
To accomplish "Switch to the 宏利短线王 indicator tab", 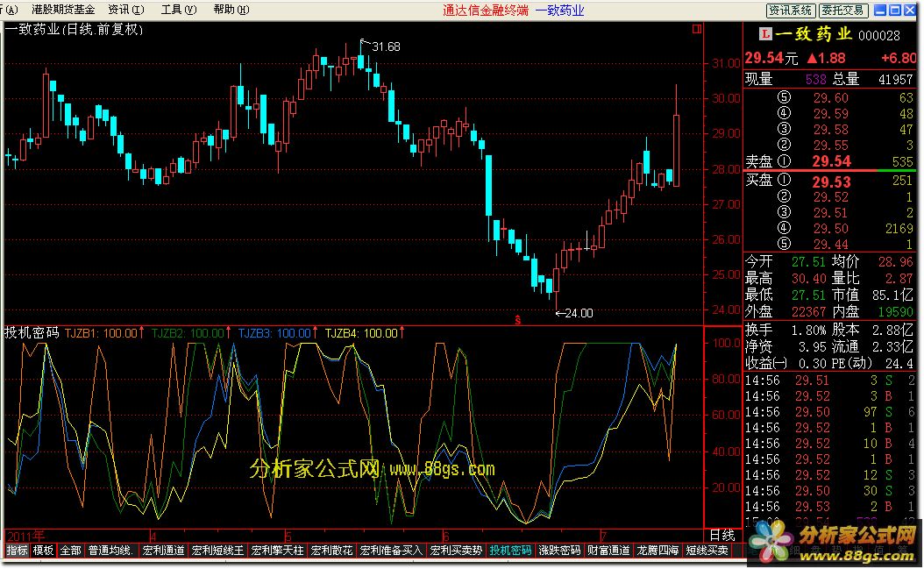I will click(218, 550).
